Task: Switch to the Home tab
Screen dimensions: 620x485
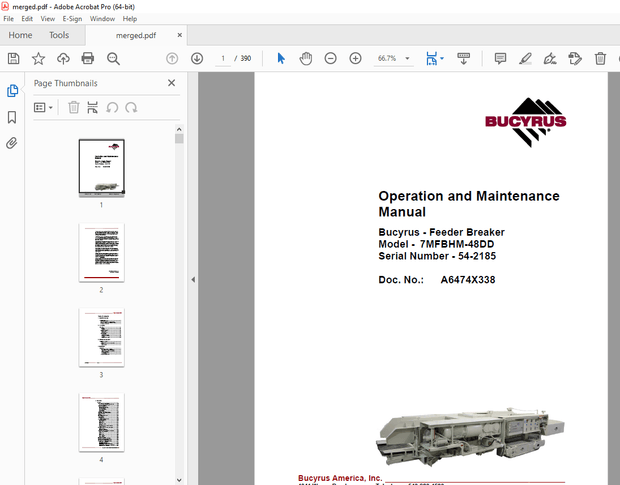Action: (x=20, y=35)
